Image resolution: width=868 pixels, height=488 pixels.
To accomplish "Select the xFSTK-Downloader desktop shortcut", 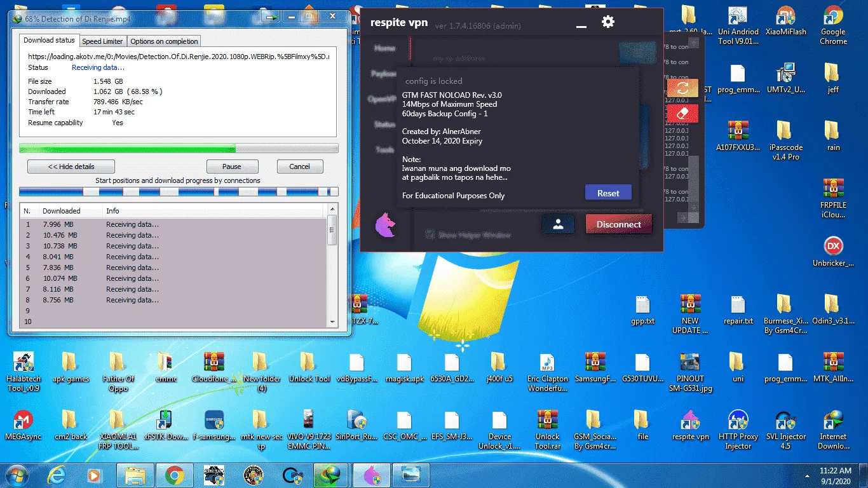I will coord(166,426).
